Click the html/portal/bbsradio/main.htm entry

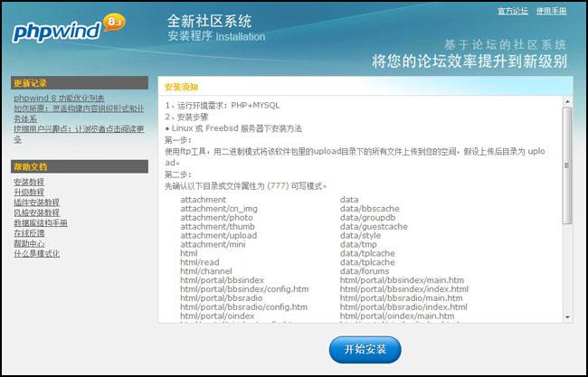(401, 298)
